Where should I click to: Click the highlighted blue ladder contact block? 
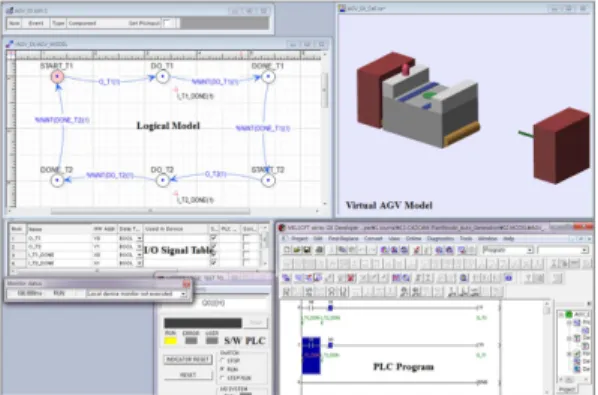(x=311, y=355)
